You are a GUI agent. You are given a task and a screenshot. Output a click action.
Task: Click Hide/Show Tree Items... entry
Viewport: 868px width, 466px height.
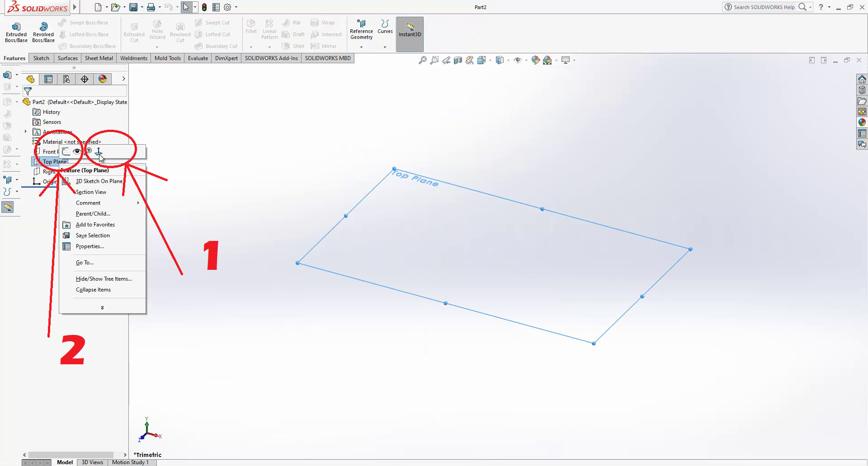[104, 279]
